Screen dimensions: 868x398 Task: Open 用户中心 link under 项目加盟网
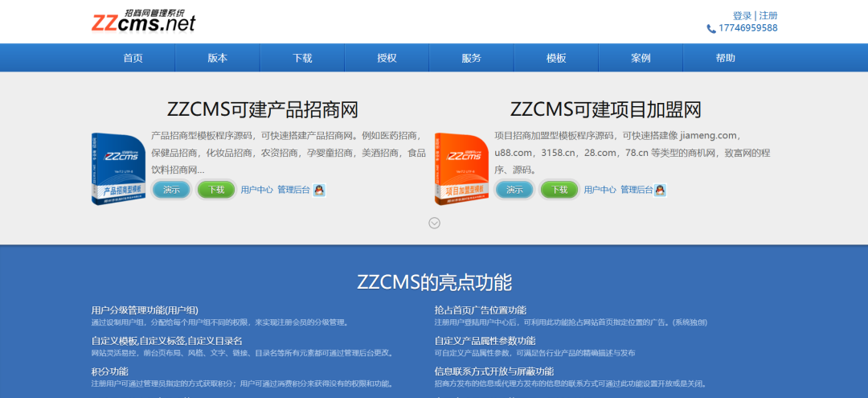600,189
